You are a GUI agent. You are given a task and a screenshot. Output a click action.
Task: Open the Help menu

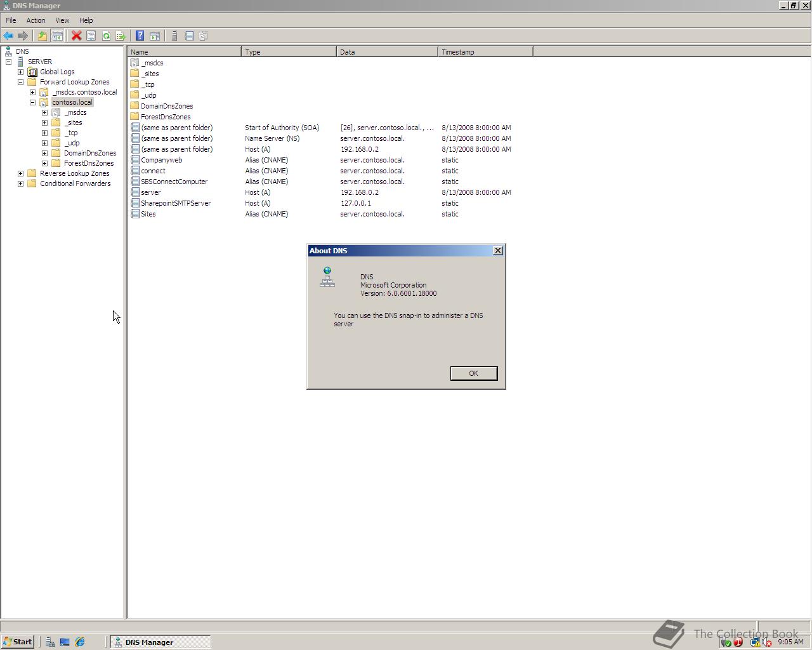point(86,20)
